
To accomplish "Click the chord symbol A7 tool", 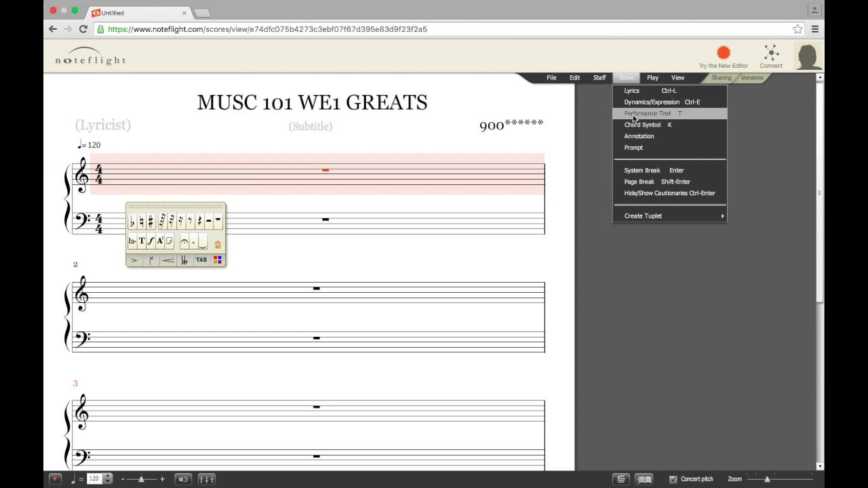I will [x=160, y=241].
